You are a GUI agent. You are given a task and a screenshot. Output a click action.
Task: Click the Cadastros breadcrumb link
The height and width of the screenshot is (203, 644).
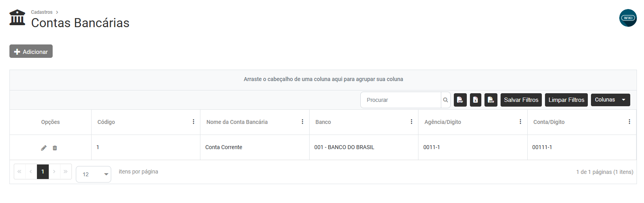tap(42, 12)
